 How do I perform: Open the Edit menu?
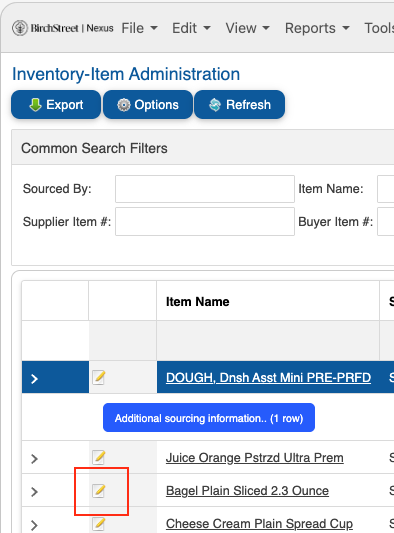click(x=191, y=28)
